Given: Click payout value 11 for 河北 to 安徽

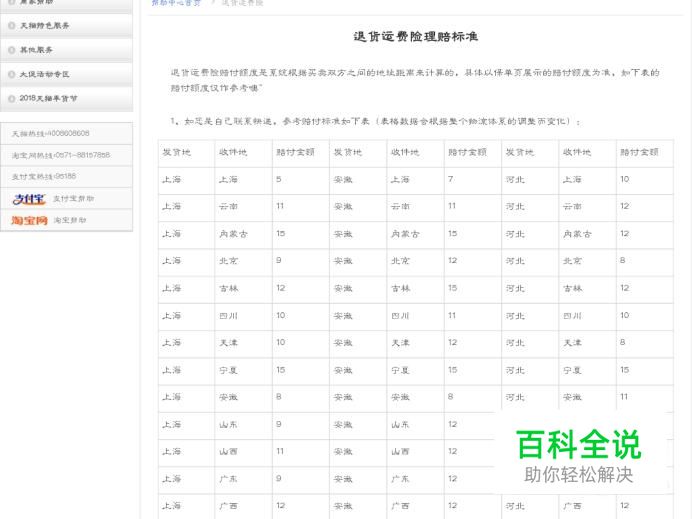Looking at the screenshot, I should [x=624, y=397].
